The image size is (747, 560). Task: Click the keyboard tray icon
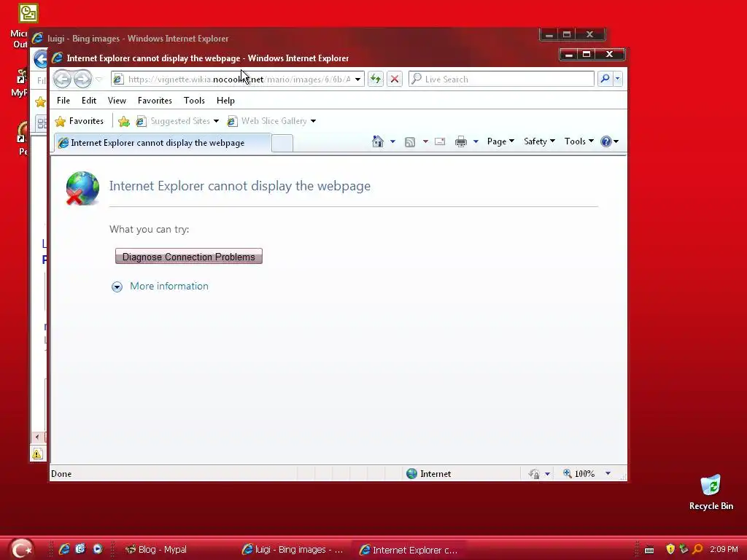pyautogui.click(x=649, y=550)
